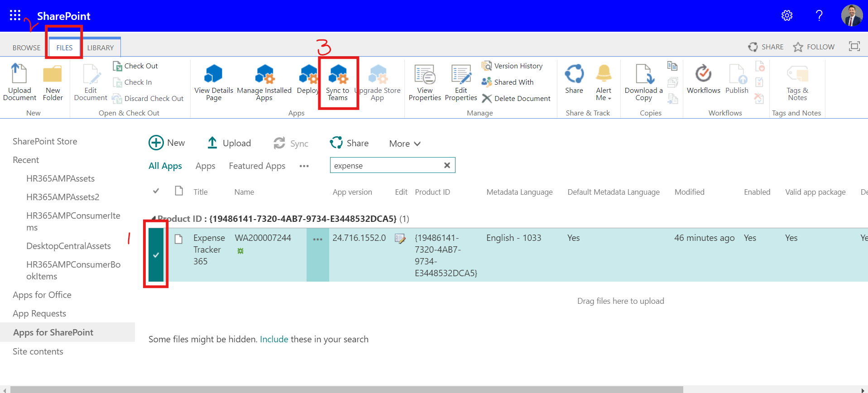
Task: Open DesktopCentralAssets in sidebar
Action: point(68,246)
